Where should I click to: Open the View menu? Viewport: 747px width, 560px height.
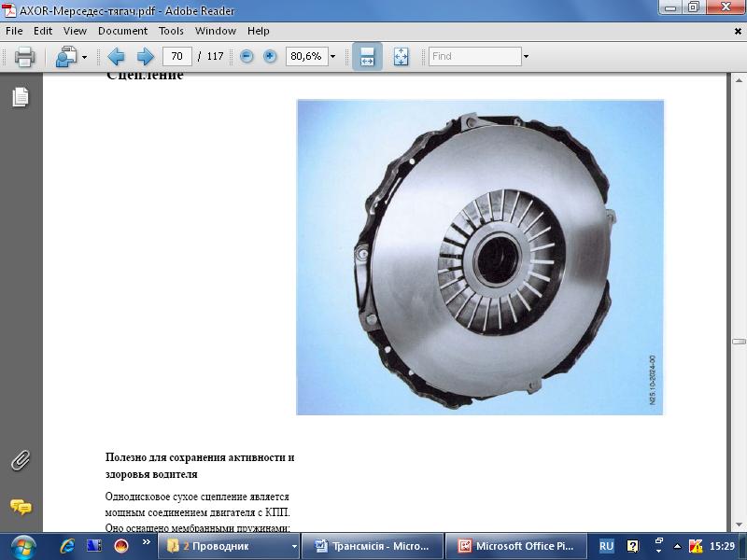click(75, 31)
